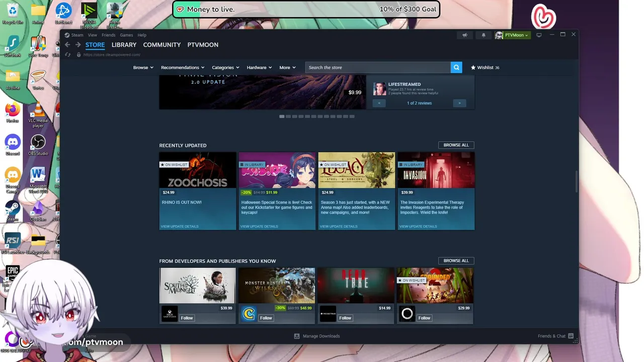Click the Obsidian publisher circle logo

(407, 314)
